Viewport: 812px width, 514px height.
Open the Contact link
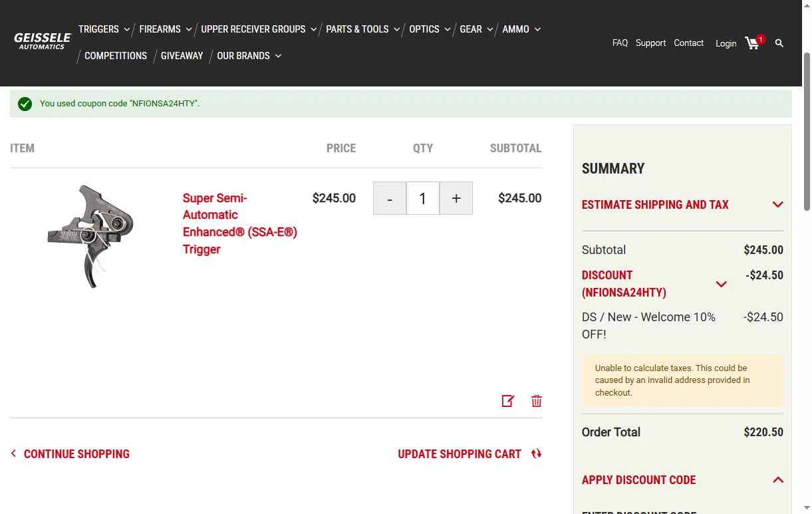[688, 43]
